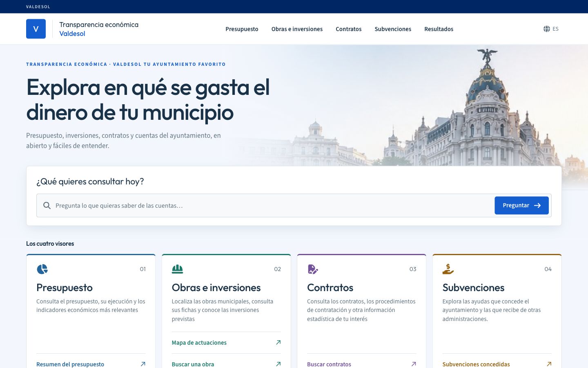Click the Contratos card heading
This screenshot has width=588, height=368.
pyautogui.click(x=330, y=287)
